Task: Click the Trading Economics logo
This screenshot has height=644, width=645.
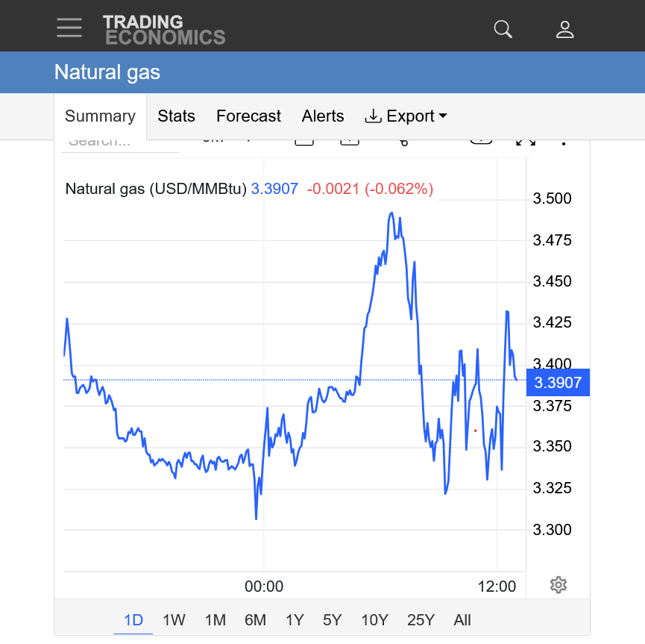Action: 163,29
